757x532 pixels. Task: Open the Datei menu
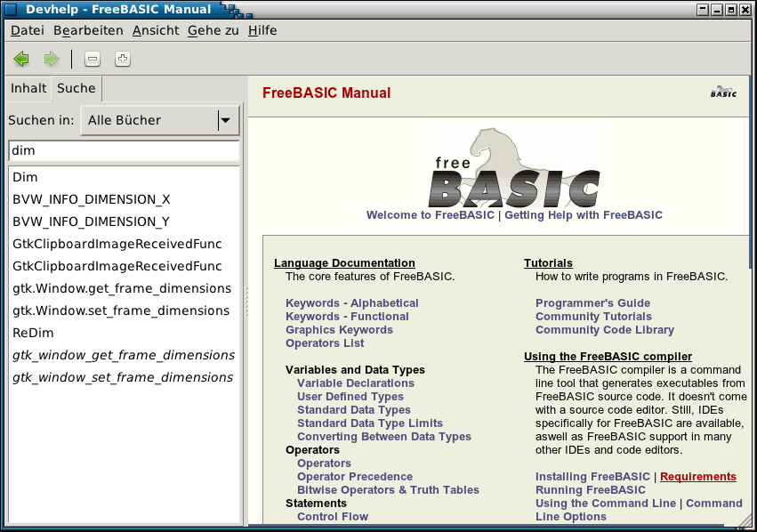tap(28, 30)
